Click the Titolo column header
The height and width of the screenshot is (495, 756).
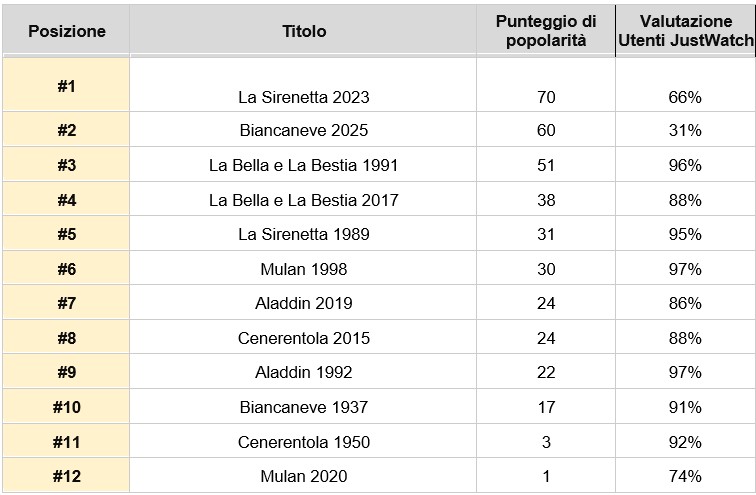click(303, 31)
